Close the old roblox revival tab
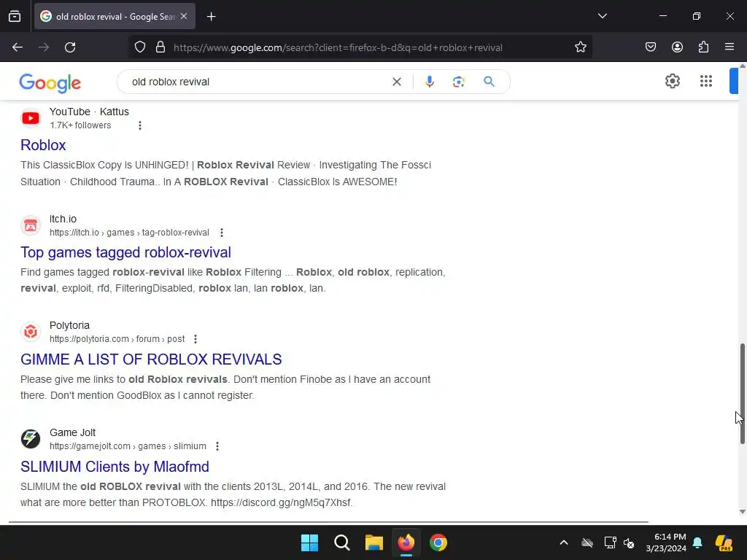 pyautogui.click(x=184, y=16)
